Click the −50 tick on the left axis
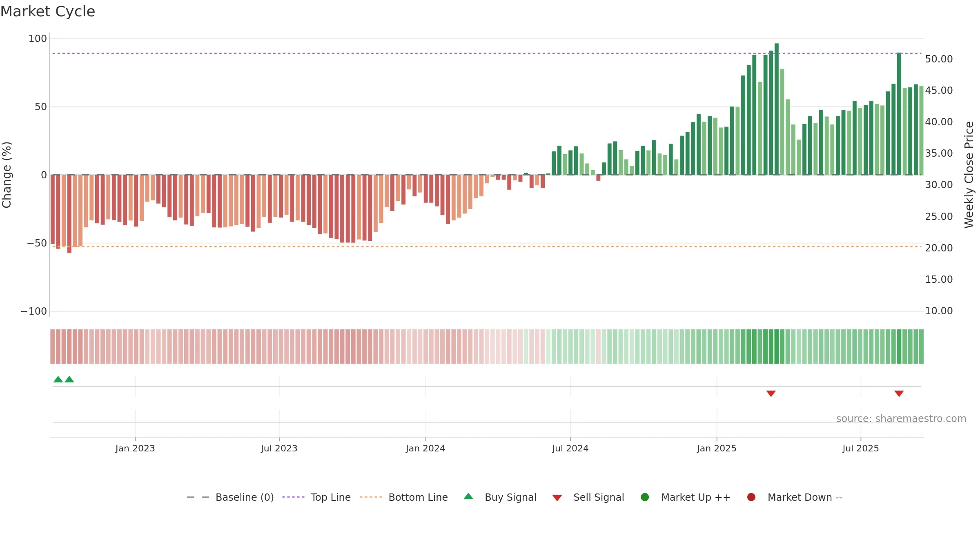The width and height of the screenshot is (980, 551). pos(37,243)
